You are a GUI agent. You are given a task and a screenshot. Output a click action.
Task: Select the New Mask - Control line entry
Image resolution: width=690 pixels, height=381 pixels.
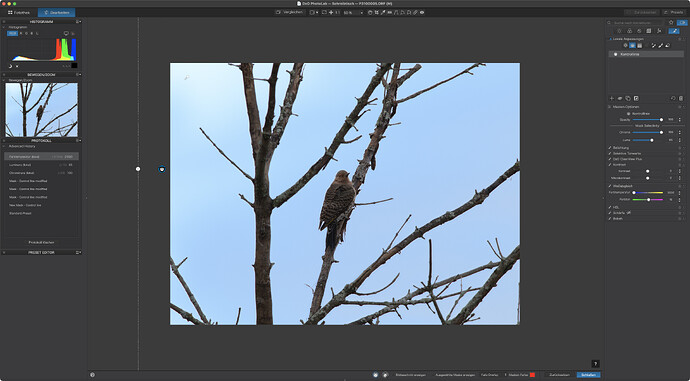[x=41, y=205]
